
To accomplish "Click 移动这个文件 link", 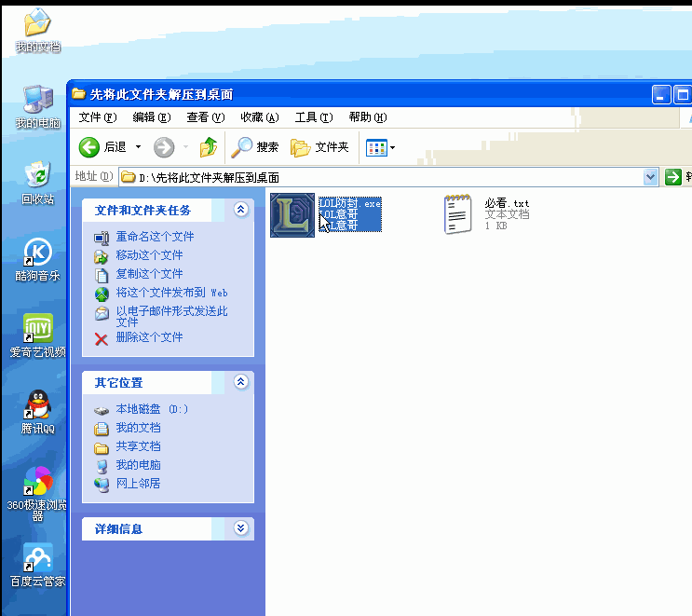I will [x=149, y=255].
